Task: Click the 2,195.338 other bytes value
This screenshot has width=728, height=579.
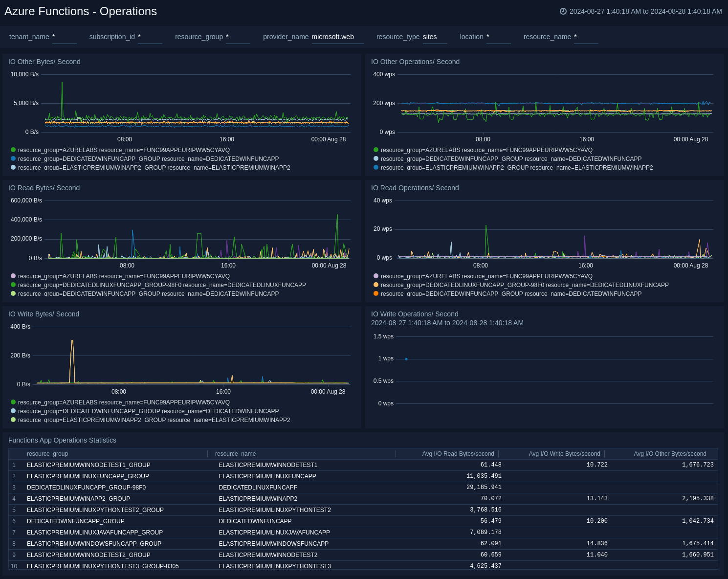Action: pos(698,499)
